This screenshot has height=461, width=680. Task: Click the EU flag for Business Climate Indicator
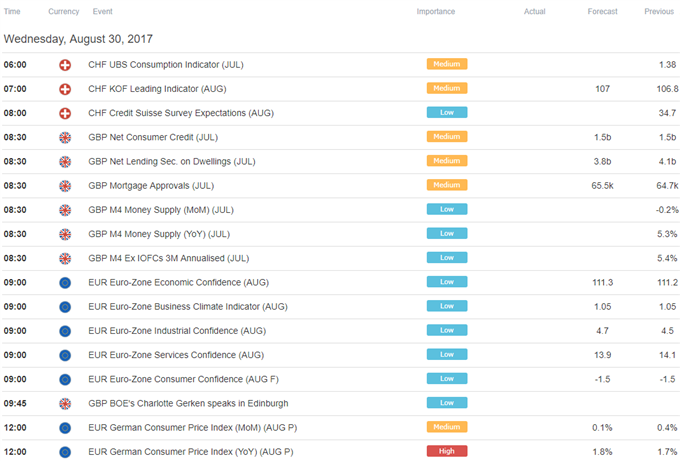click(x=65, y=307)
